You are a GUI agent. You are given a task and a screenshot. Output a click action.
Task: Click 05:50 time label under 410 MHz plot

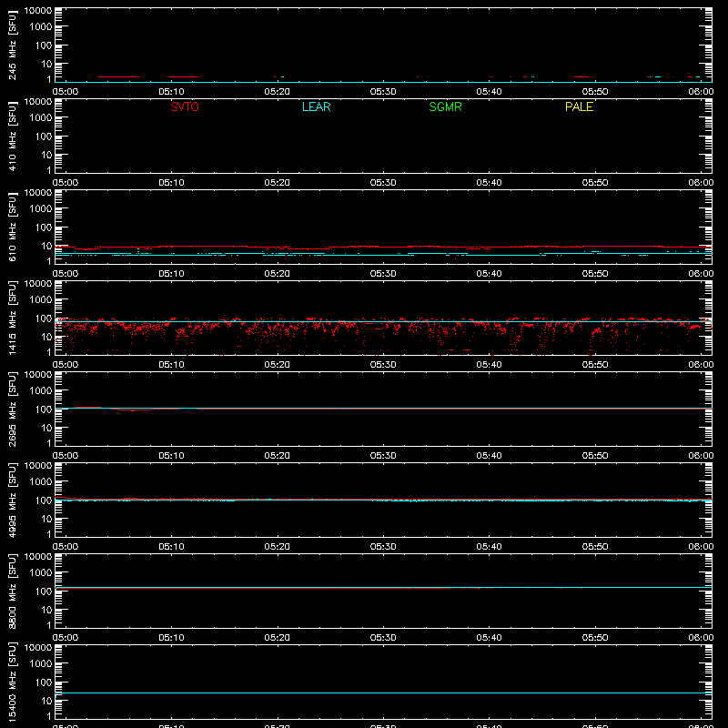(x=595, y=183)
